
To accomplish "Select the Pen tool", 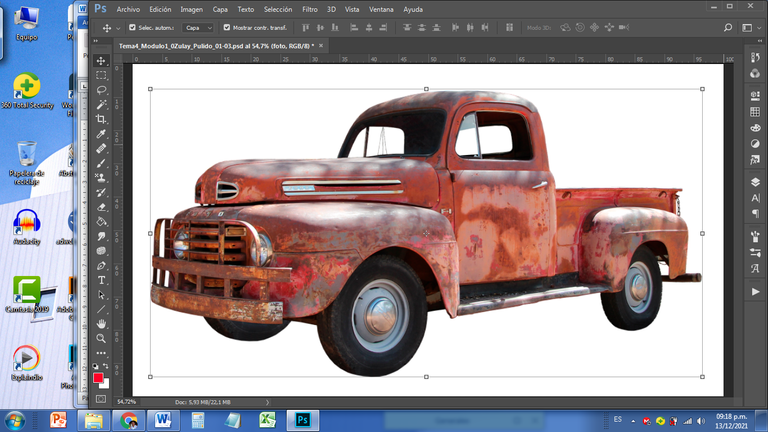I will tap(102, 266).
